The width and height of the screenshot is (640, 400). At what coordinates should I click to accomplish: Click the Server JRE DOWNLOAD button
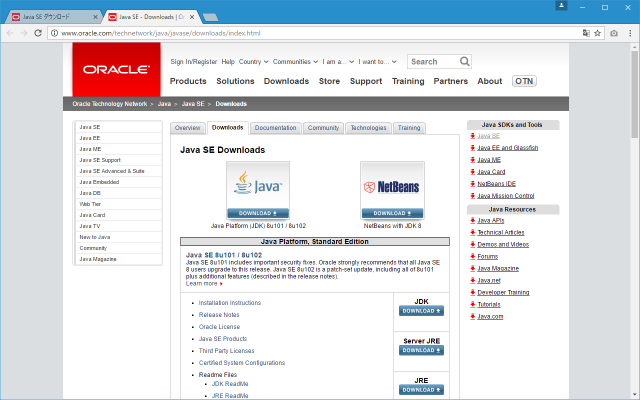click(421, 350)
